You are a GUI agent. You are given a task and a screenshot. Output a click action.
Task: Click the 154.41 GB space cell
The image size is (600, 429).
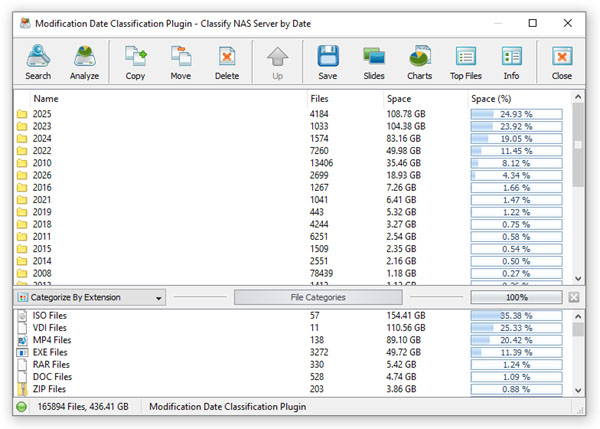(406, 316)
